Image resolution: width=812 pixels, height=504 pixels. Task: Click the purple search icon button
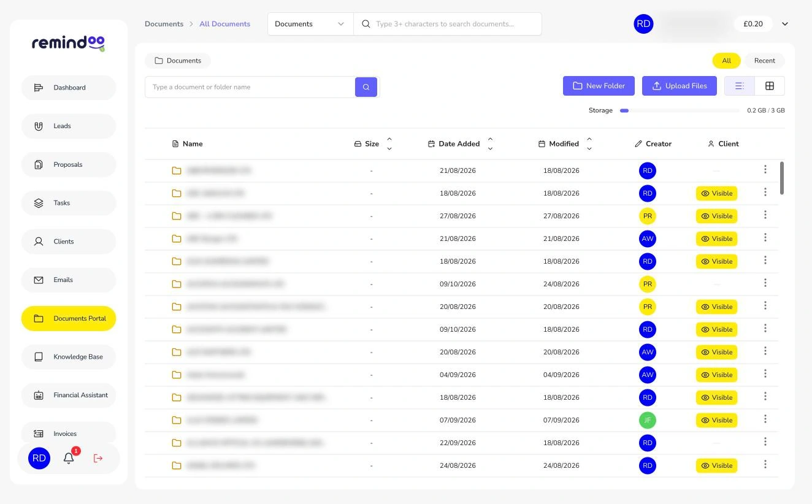366,87
